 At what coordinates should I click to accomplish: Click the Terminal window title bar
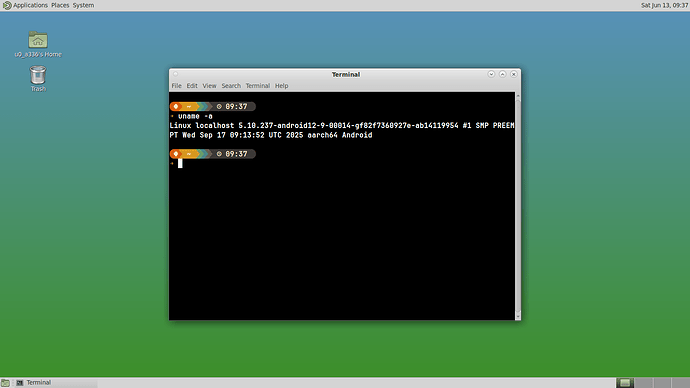pos(345,74)
